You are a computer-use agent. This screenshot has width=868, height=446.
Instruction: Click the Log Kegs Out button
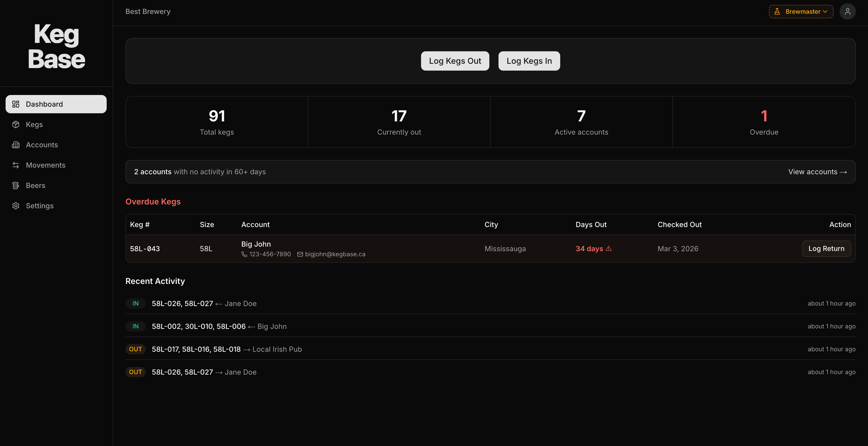point(455,61)
